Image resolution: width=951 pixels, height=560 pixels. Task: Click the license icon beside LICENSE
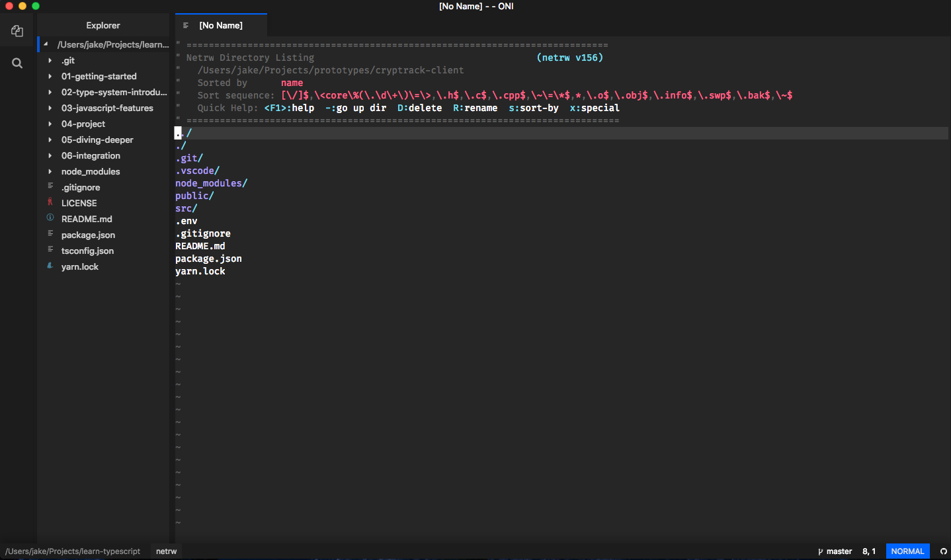coord(50,202)
